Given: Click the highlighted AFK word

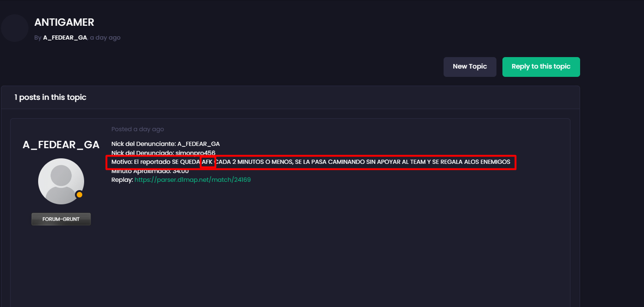Looking at the screenshot, I should click(208, 162).
